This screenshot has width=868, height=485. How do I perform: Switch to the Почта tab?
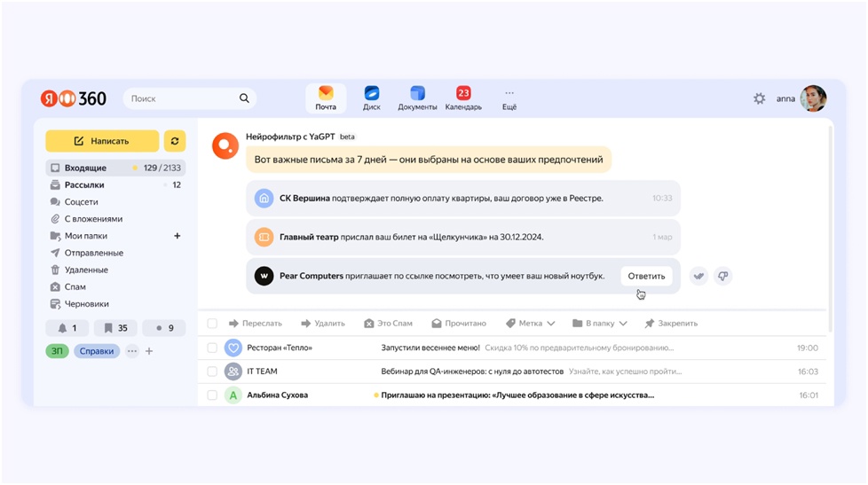[326, 98]
